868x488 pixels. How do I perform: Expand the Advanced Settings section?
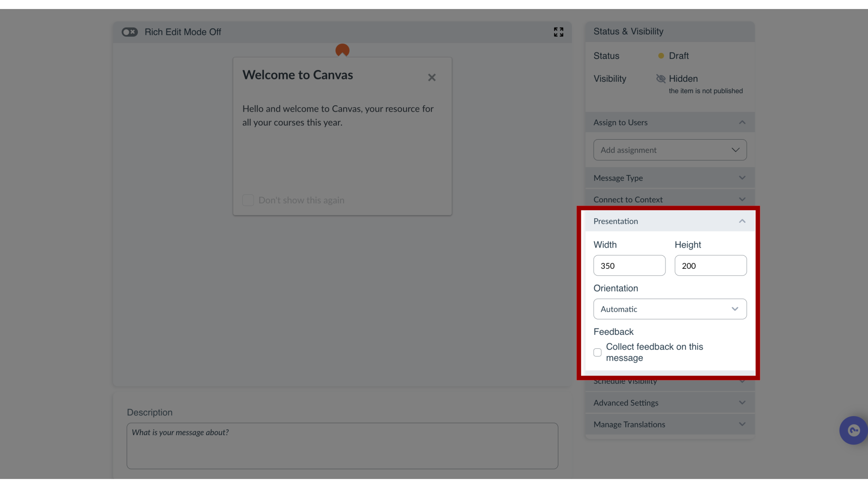[x=670, y=403]
